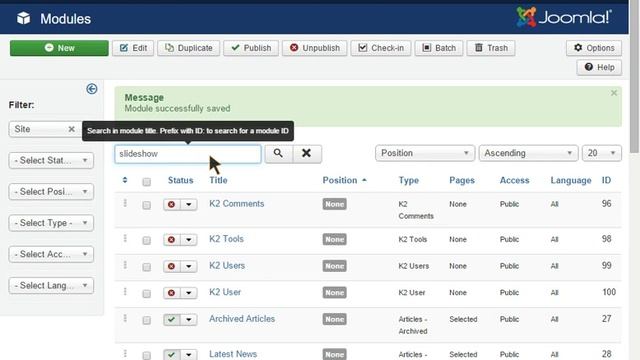
Task: Clear the Site filter with the X
Action: 71,129
